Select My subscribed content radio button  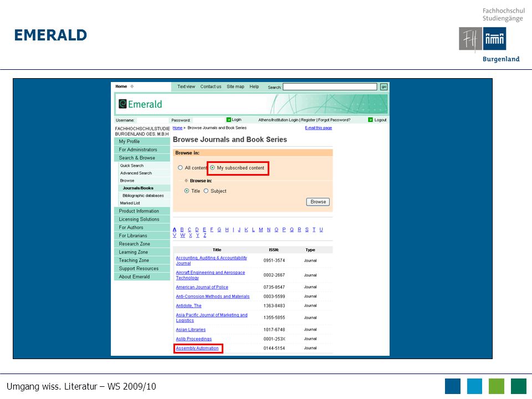(x=212, y=167)
